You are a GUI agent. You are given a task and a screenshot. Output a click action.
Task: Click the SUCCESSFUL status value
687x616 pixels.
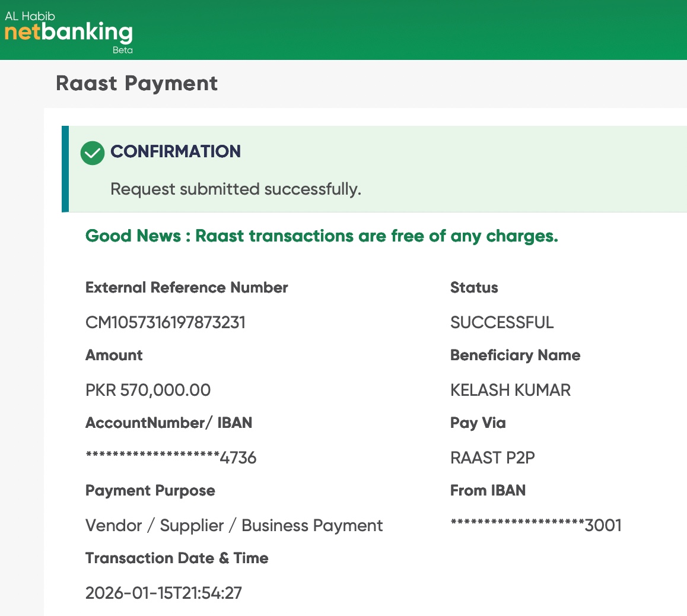(502, 323)
